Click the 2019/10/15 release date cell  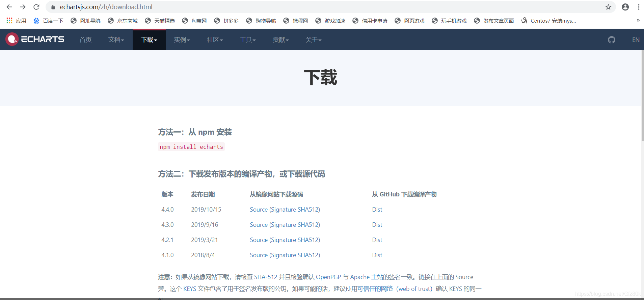coord(206,210)
